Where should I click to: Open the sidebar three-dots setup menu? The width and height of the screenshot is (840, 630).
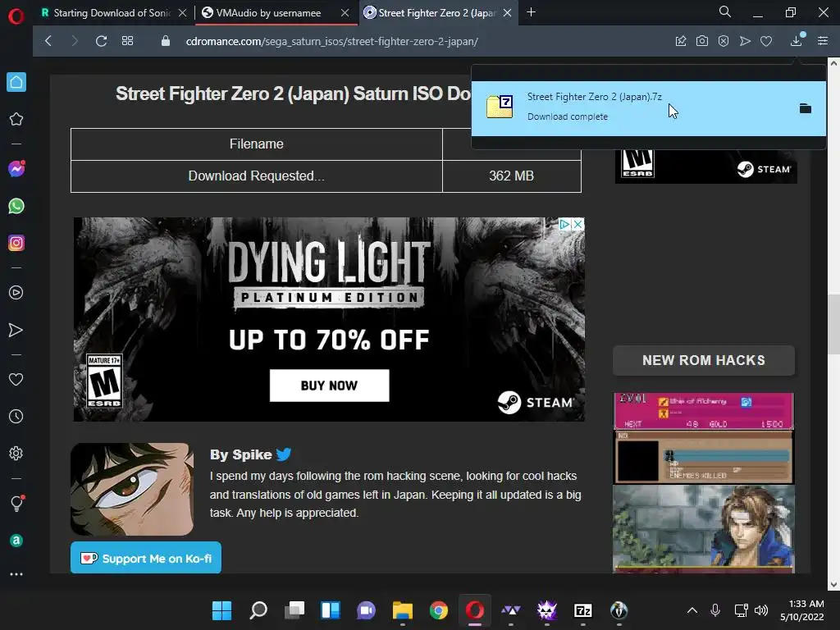16,573
